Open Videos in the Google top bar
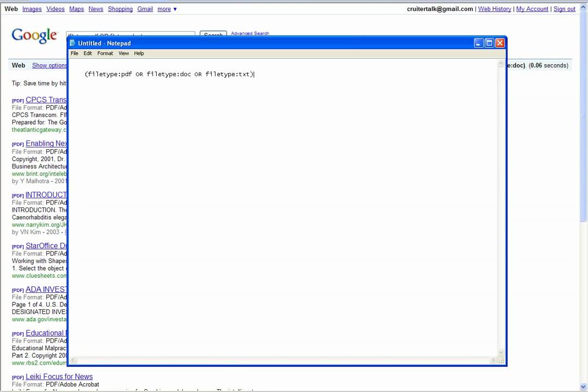This screenshot has width=588, height=392. [x=55, y=9]
